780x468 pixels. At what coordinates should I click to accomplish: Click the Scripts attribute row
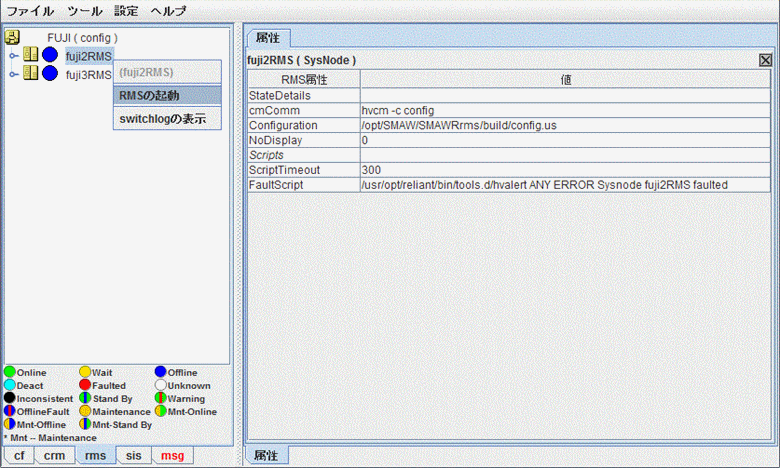tap(509, 155)
